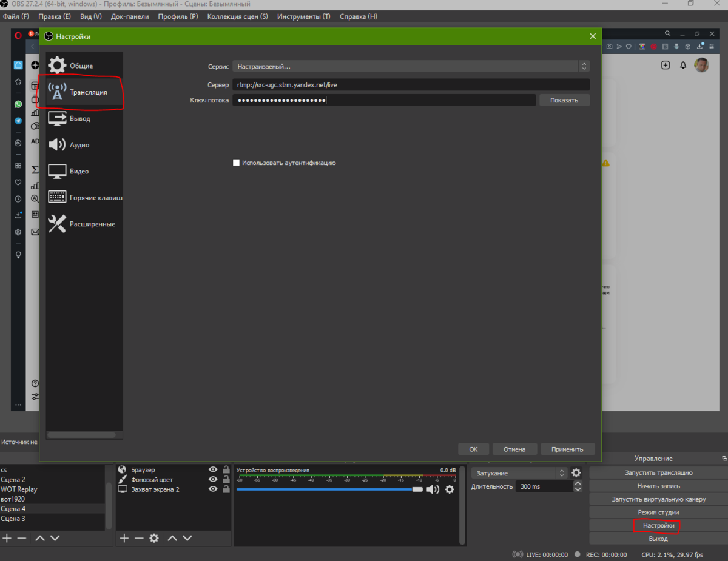Click Показать to reveal the stream key

click(x=564, y=99)
